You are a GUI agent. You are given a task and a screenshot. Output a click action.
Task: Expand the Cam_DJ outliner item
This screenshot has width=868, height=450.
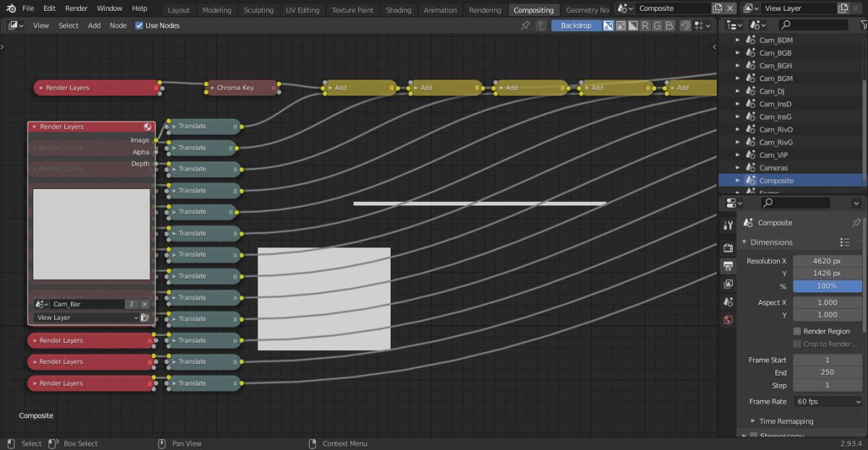738,91
